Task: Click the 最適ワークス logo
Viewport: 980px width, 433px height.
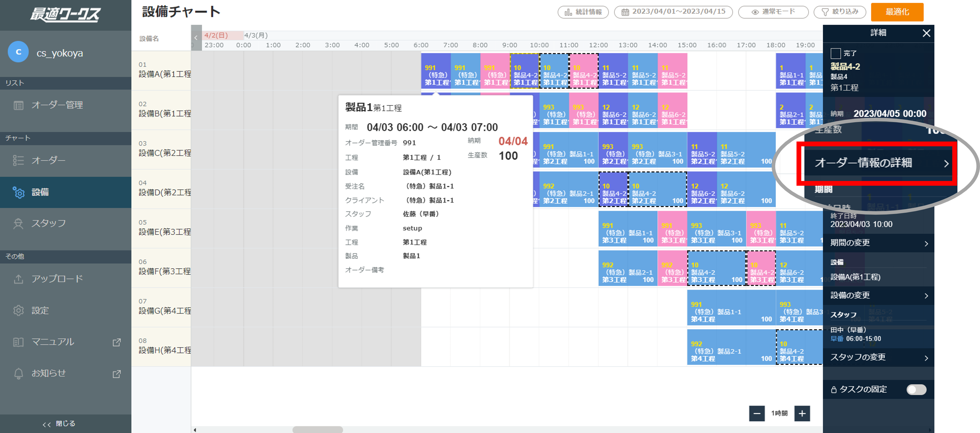Action: (x=66, y=14)
